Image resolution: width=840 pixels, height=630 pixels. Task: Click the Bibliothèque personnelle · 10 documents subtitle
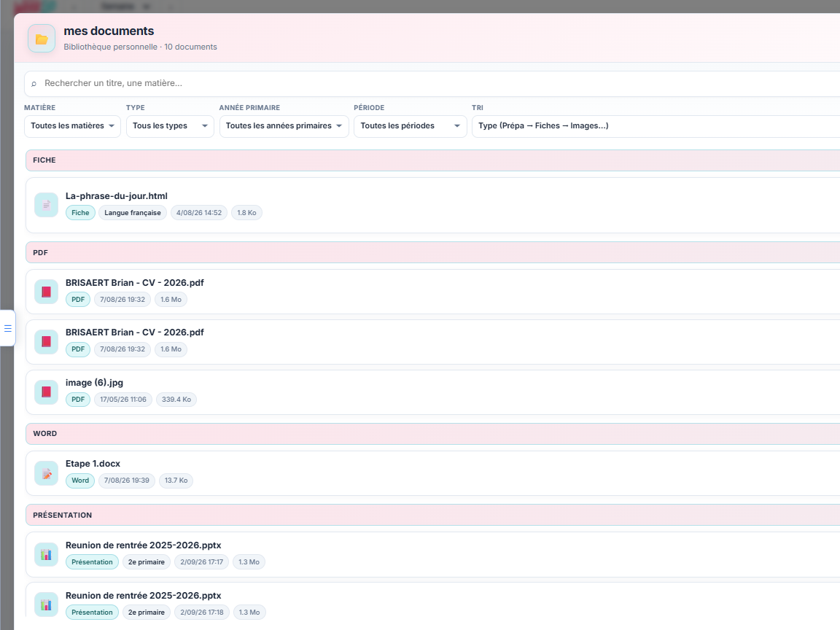click(140, 47)
